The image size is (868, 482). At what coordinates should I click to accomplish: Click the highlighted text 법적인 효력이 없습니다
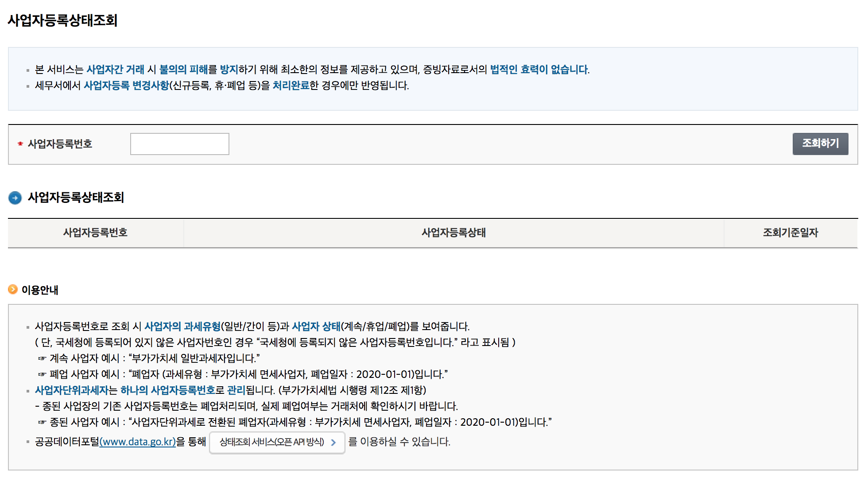tap(539, 70)
